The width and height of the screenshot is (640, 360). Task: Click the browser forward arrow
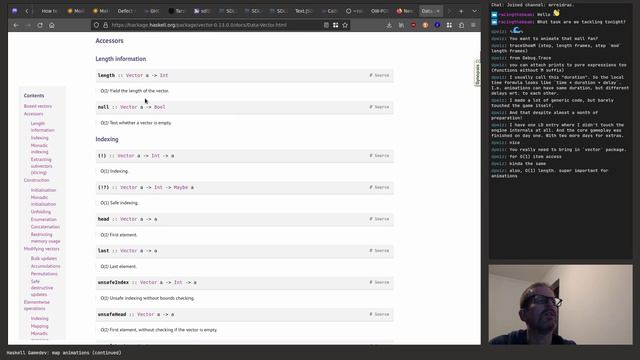pyautogui.click(x=28, y=25)
